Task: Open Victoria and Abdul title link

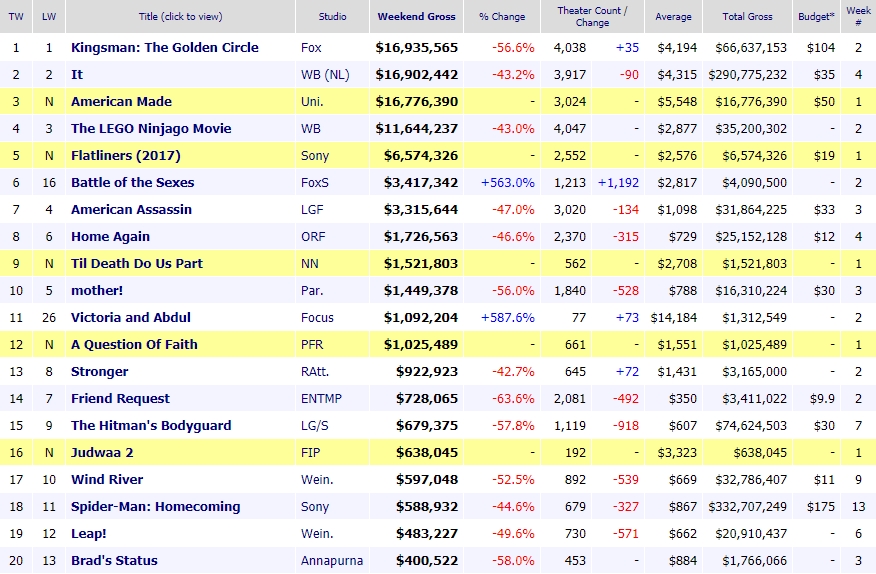Action: (131, 317)
